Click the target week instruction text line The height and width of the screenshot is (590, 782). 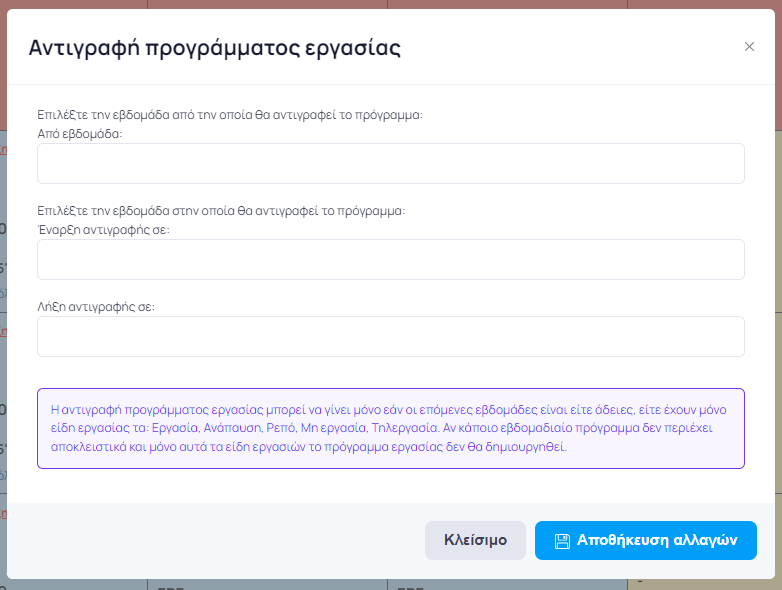(220, 211)
